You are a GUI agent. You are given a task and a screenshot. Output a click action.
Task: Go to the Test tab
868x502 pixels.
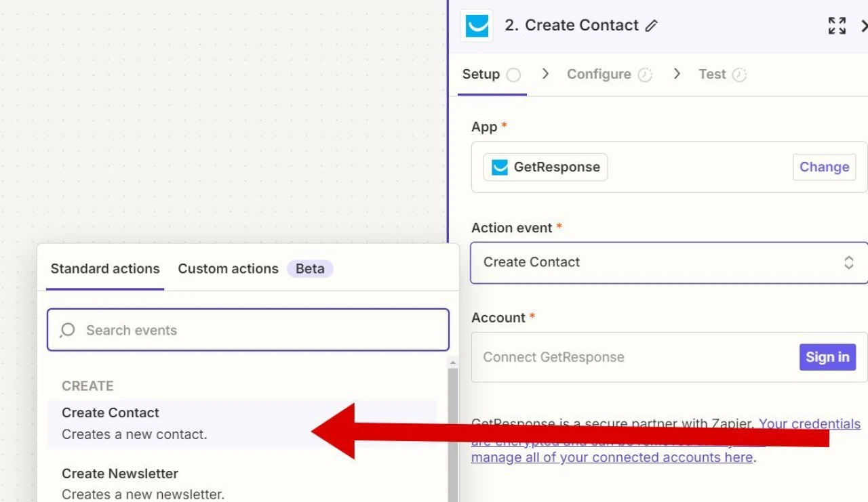[712, 75]
